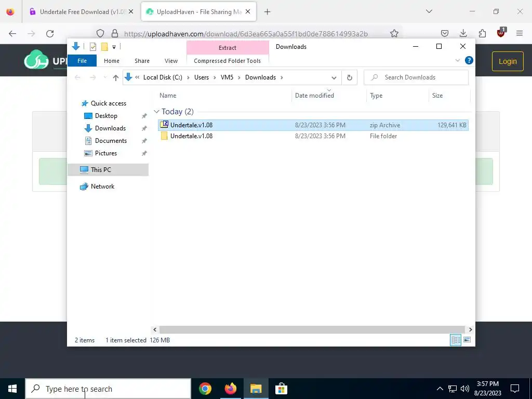Click the pin icon next to Desktop

144,116
